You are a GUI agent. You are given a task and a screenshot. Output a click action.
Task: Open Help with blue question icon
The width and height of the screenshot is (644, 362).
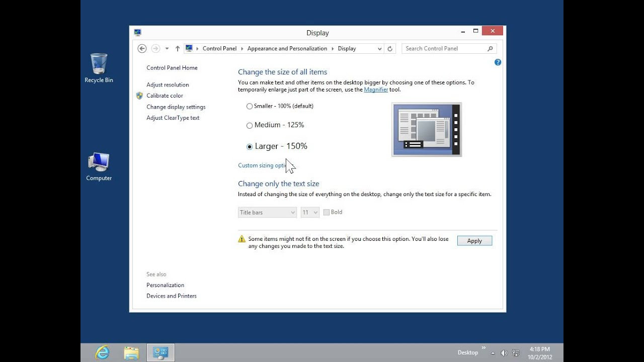498,62
